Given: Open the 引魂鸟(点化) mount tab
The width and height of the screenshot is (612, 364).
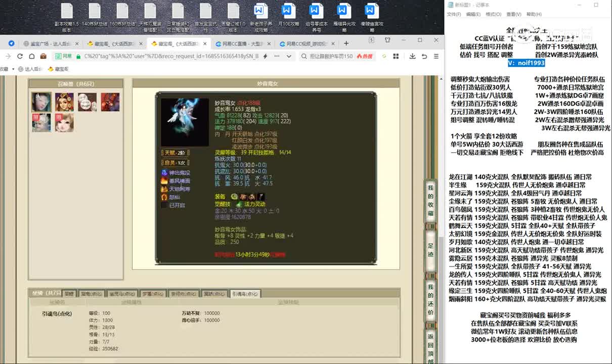Looking at the screenshot, I should coord(244,293).
